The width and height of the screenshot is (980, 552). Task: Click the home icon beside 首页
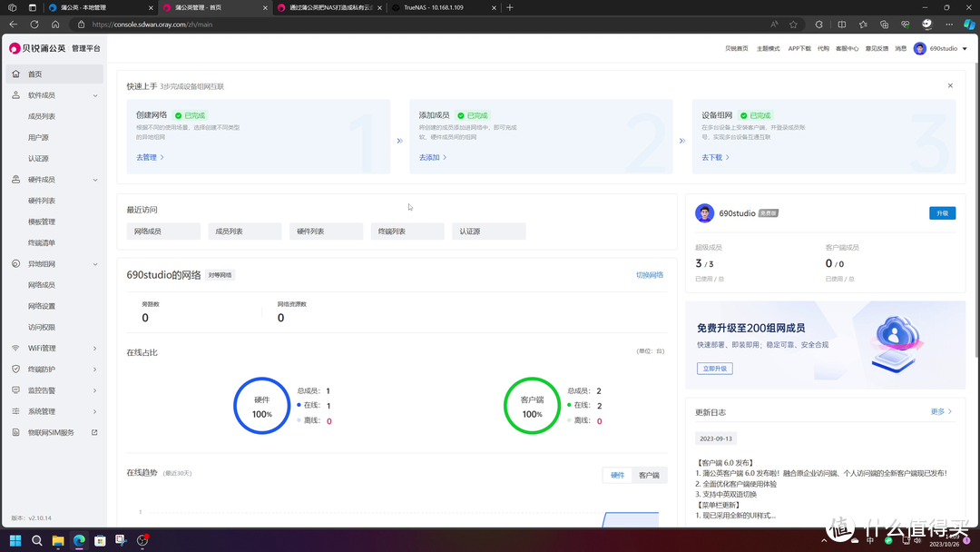[15, 74]
